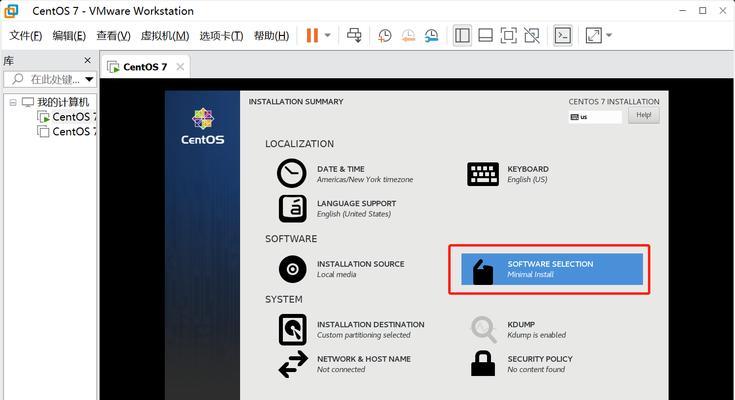Viewport: 735px width, 400px height.
Task: Select the powered-off CentOS VM in library
Action: pyautogui.click(x=74, y=131)
